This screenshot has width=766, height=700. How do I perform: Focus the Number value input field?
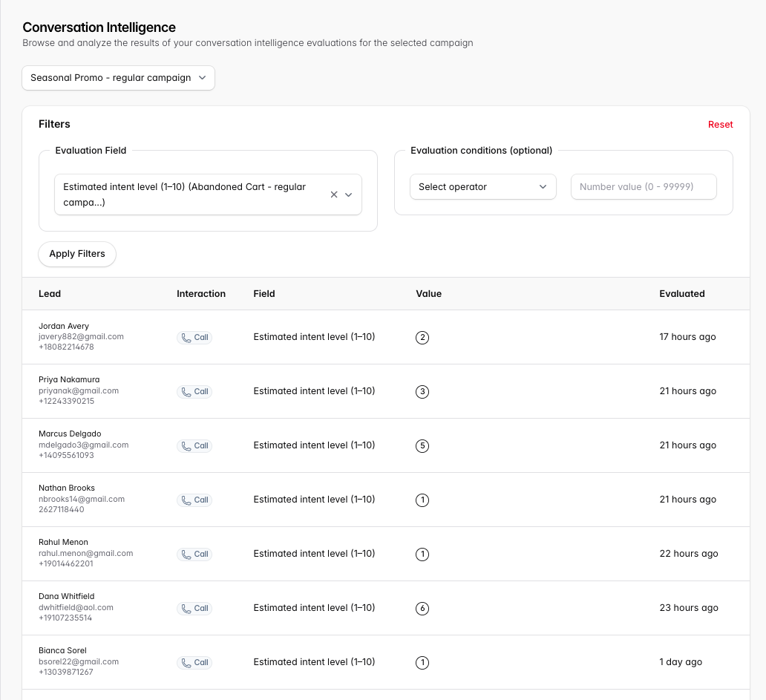pyautogui.click(x=644, y=186)
